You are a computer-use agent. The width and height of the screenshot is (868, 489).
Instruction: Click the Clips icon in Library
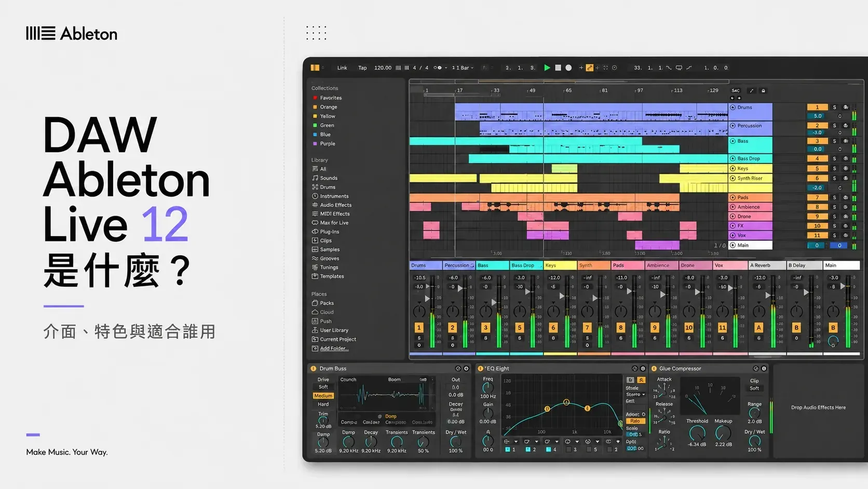point(315,240)
